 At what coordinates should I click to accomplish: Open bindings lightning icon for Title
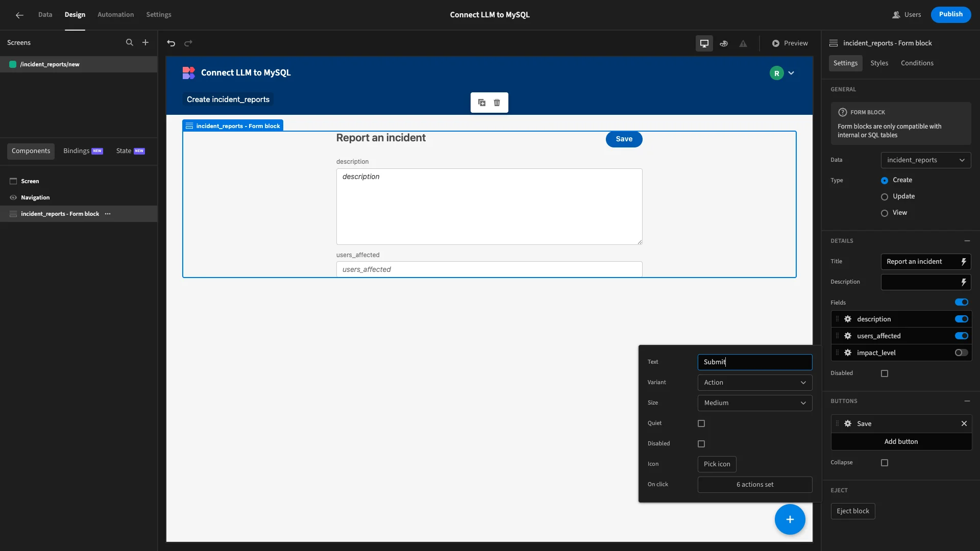point(964,262)
